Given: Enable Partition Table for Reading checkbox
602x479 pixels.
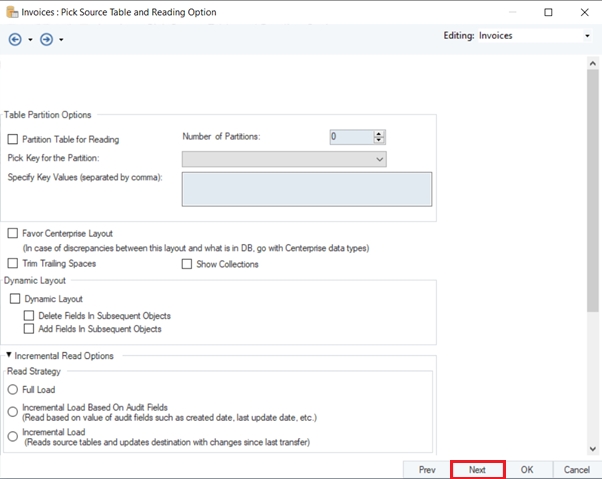Looking at the screenshot, I should coord(13,139).
